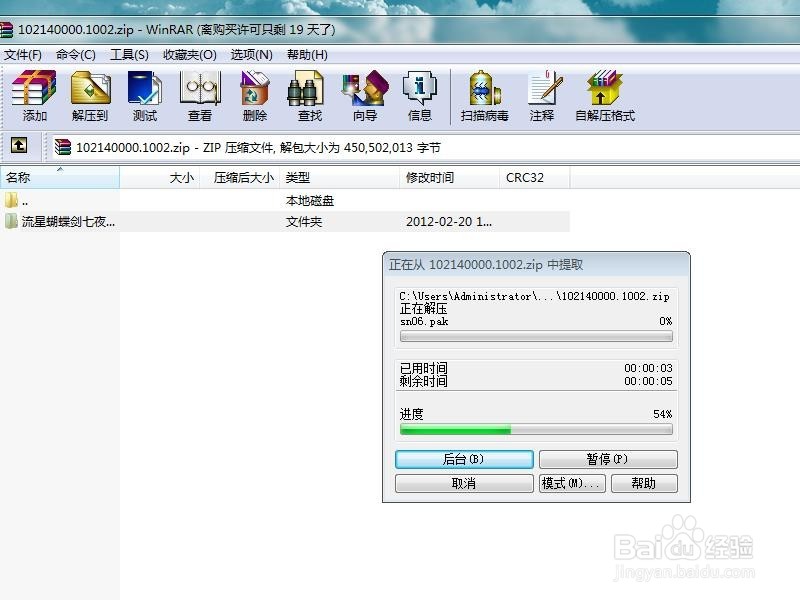Click the 暂停(P) pause button
The height and width of the screenshot is (600, 800).
coord(608,459)
